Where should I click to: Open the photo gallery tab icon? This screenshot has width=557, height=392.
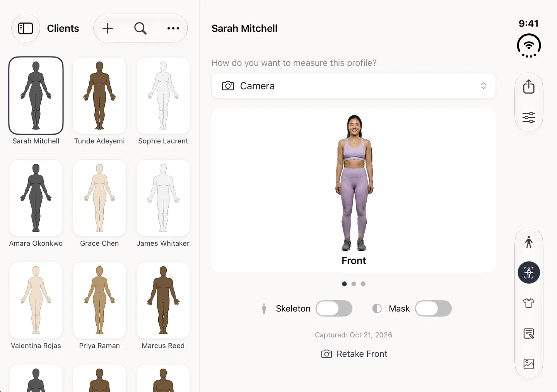pos(529,364)
